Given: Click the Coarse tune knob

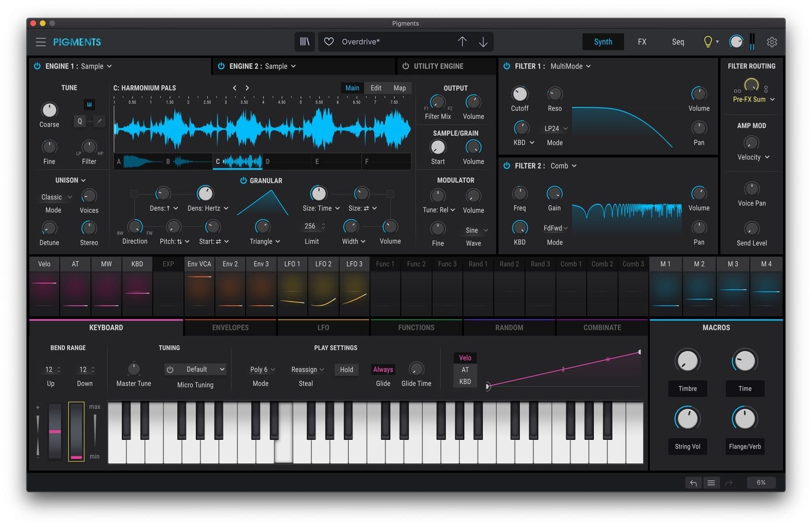Looking at the screenshot, I should [x=49, y=110].
